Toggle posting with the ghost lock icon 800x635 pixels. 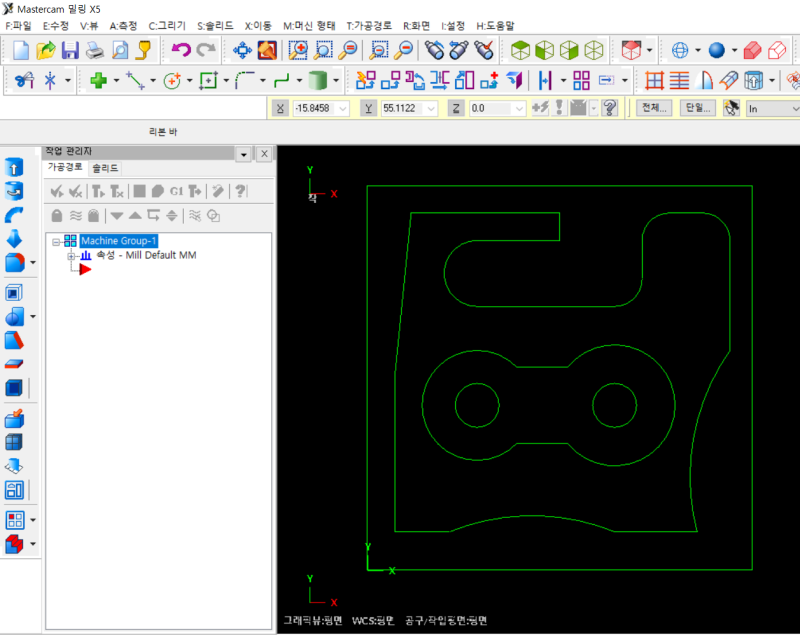(x=94, y=215)
